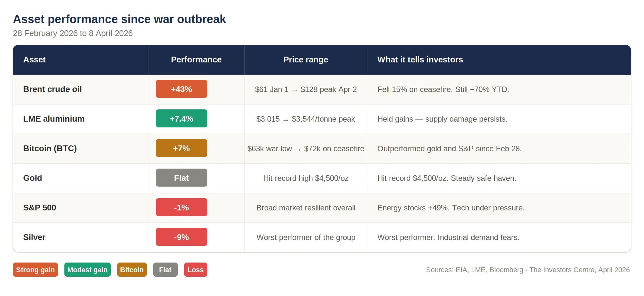Select the Brent crude oil row label

(x=52, y=89)
